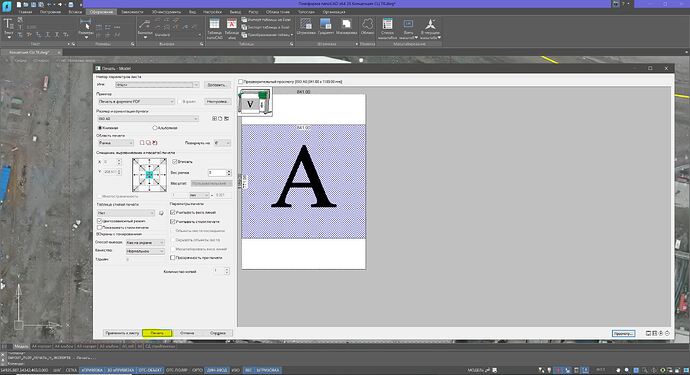Screen dimensions: 690x375
Task: Open the Вид ribbon tab
Action: click(192, 12)
